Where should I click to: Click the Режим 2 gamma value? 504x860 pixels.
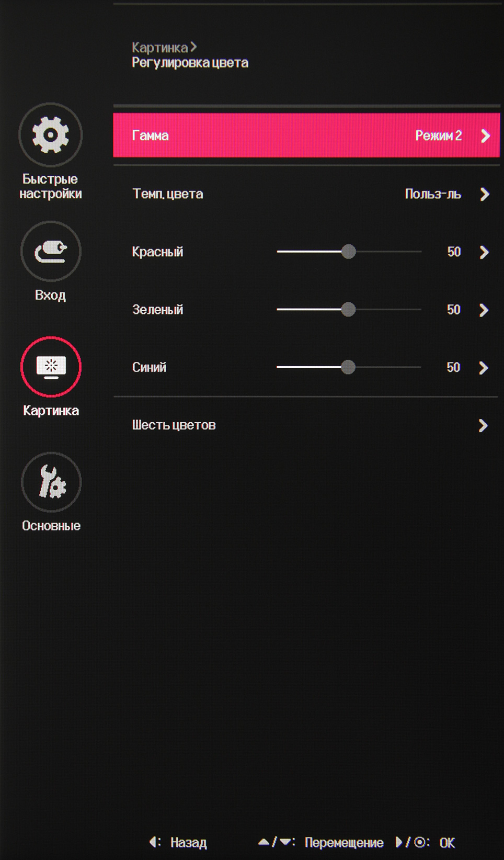click(x=438, y=136)
